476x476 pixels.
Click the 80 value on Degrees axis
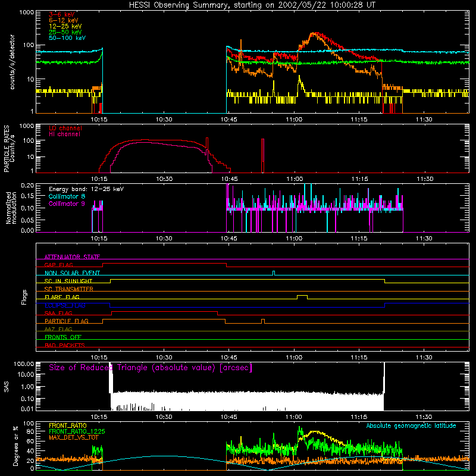[31, 431]
